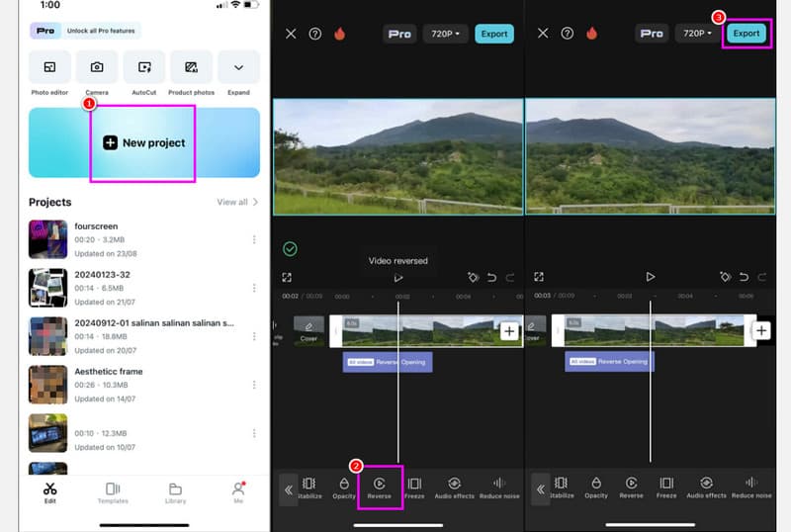The height and width of the screenshot is (532, 791).
Task: Open the 720P resolution dropdown beside the highlighted Export
Action: [697, 34]
